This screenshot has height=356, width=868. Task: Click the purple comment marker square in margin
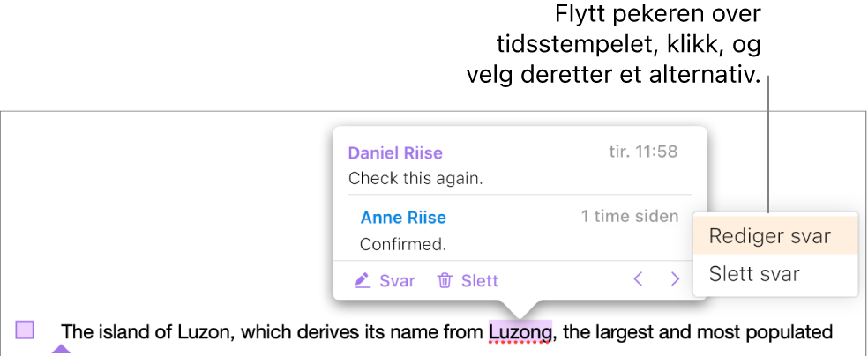(x=25, y=330)
